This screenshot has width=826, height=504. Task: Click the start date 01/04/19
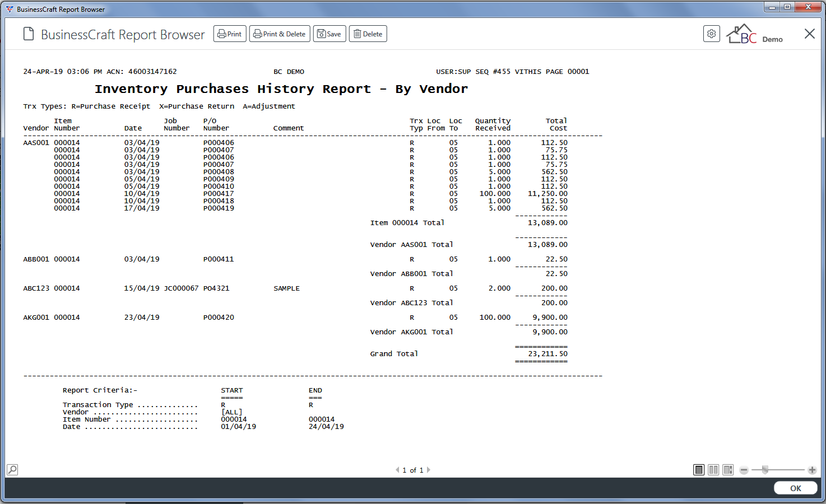(x=239, y=427)
